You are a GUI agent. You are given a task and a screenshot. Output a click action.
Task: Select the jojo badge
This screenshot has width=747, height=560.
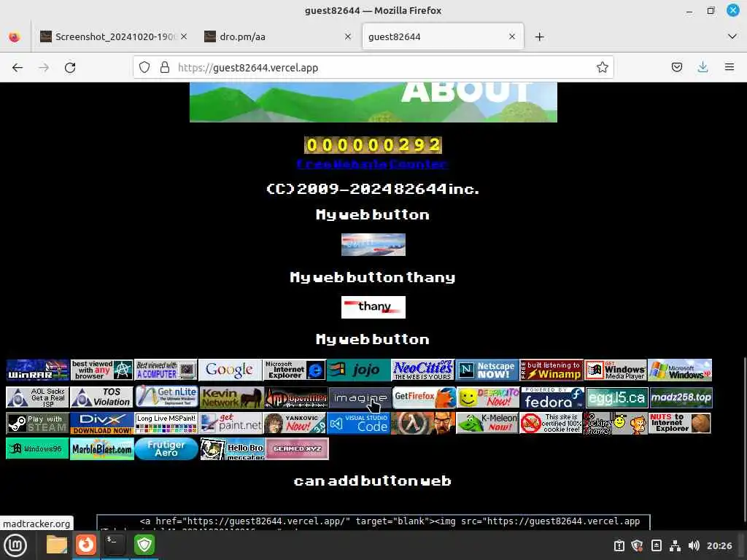point(359,370)
